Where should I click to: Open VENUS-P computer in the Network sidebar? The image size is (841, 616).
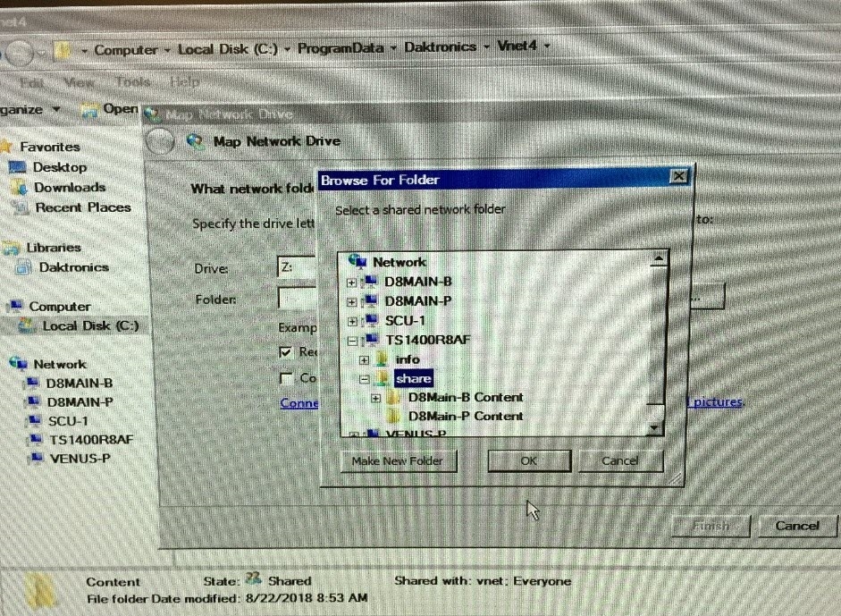80,459
